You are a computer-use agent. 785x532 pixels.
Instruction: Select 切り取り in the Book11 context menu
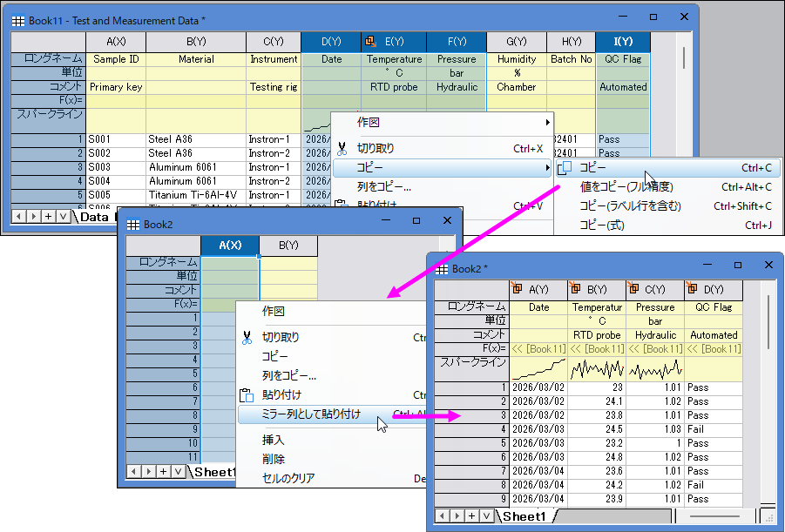coord(443,149)
